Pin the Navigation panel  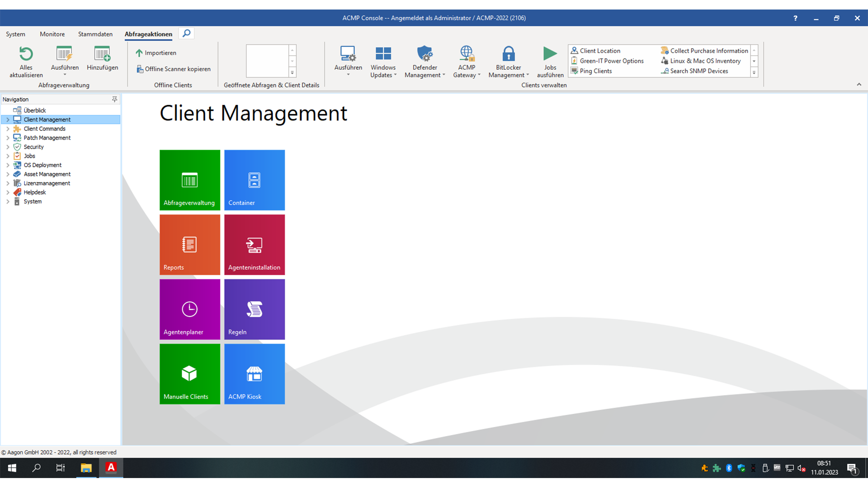pos(115,99)
